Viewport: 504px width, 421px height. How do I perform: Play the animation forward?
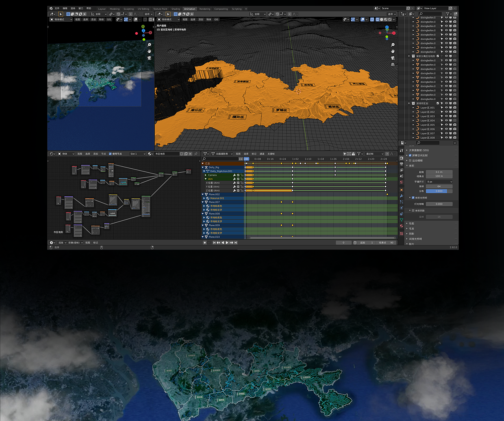pyautogui.click(x=227, y=243)
